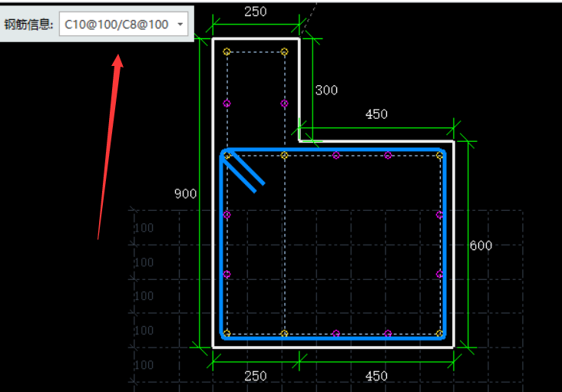The width and height of the screenshot is (562, 392).
Task: Click the C10@100/C8@100 rebar info field
Action: (x=117, y=25)
